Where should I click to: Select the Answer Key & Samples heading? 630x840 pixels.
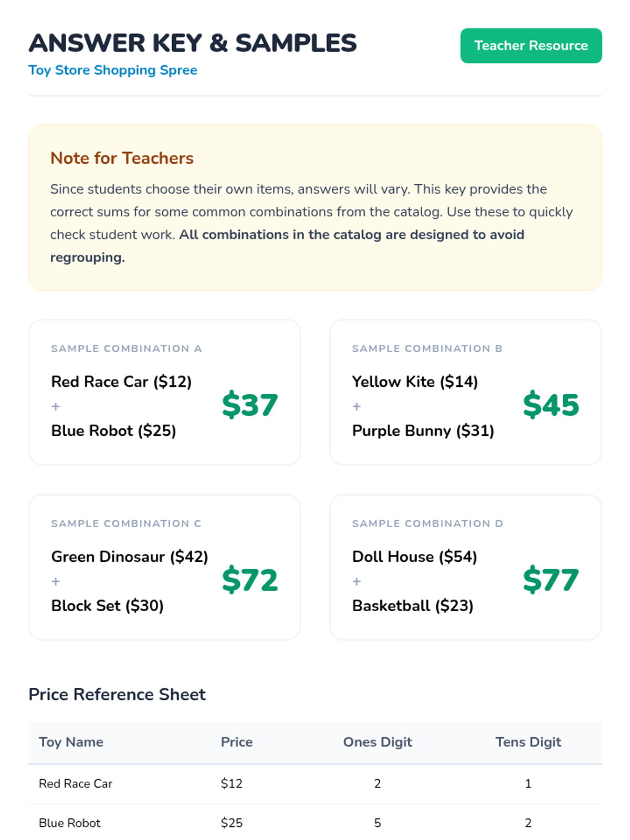coord(192,43)
